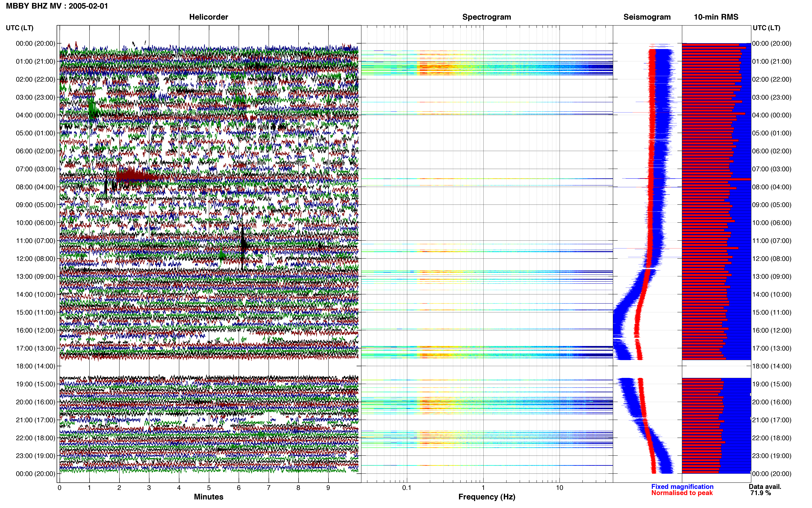Click the title 'MBBY BHZ MV : 2005-02-01'
Viewport: 812px width, 508px height.
(57, 6)
